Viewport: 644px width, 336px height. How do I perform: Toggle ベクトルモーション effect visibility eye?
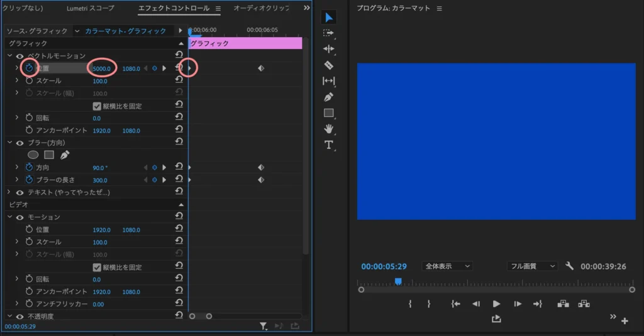(19, 56)
